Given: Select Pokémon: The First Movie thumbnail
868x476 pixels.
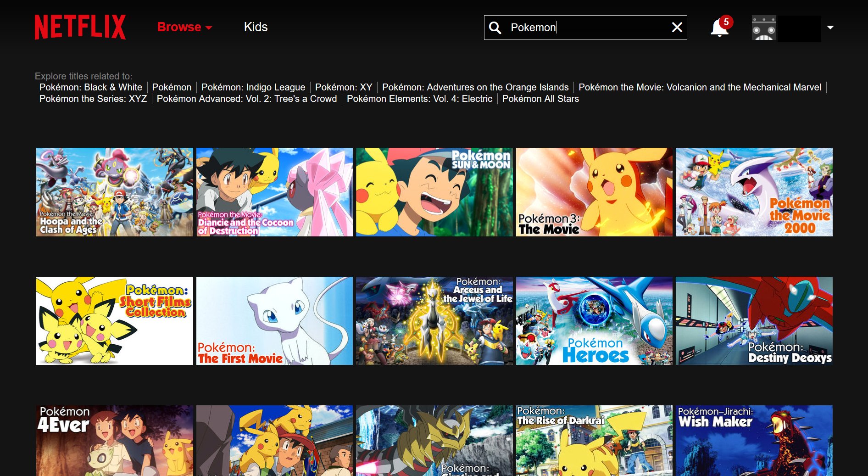Looking at the screenshot, I should 274,321.
